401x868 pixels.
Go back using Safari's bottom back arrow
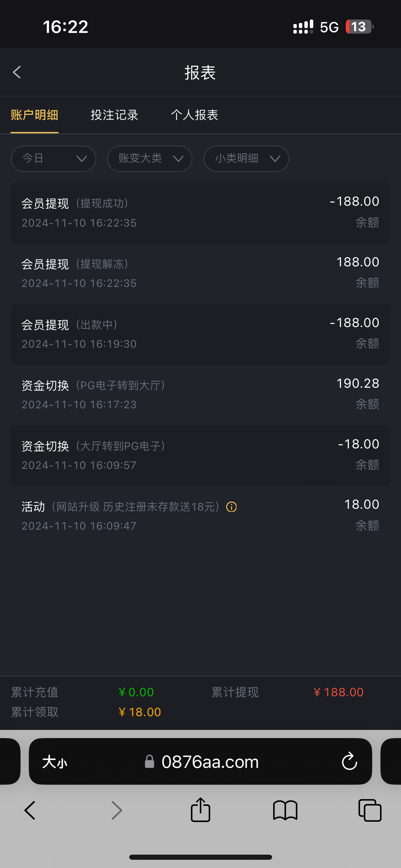30,810
